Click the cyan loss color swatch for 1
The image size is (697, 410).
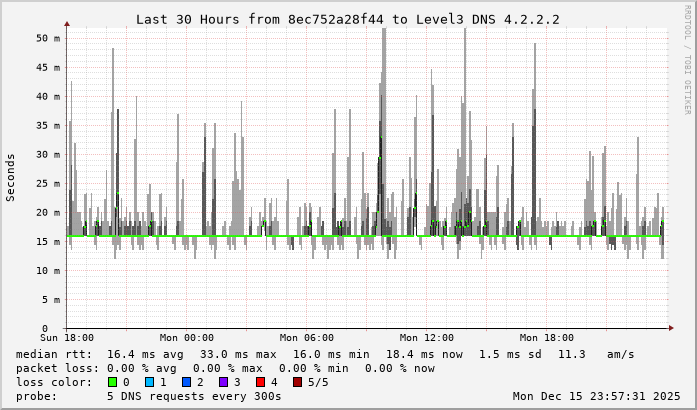(149, 382)
